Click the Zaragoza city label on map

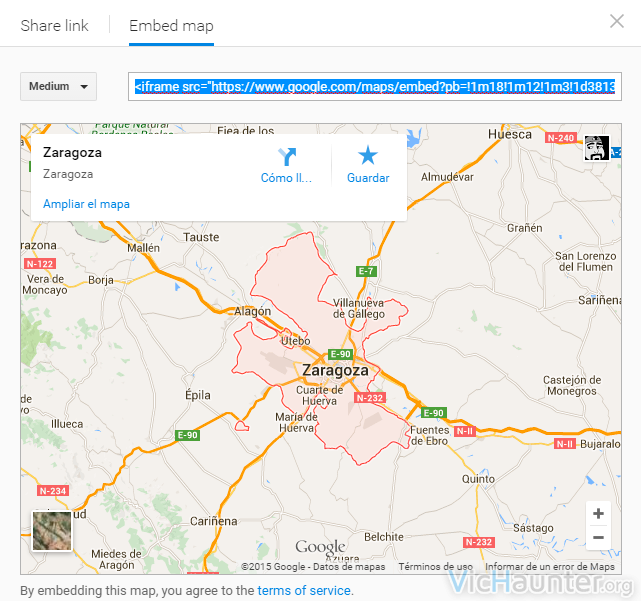(335, 370)
